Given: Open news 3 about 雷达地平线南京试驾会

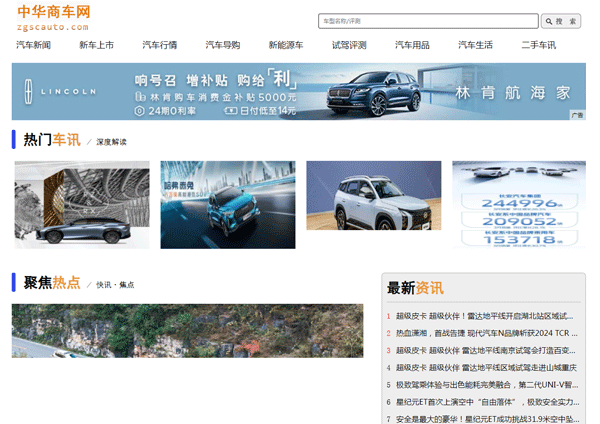Looking at the screenshot, I should pyautogui.click(x=485, y=351).
